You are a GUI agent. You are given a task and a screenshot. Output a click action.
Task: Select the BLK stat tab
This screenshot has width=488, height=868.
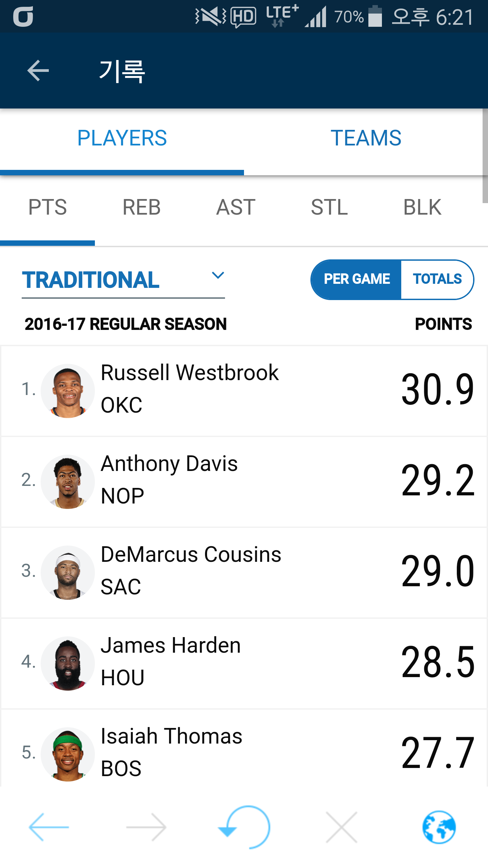tap(422, 207)
